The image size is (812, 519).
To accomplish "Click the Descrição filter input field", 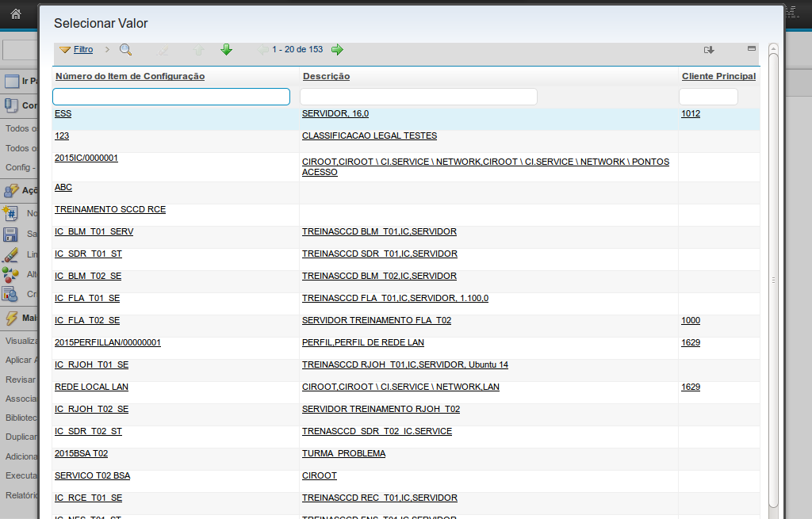I will [418, 97].
